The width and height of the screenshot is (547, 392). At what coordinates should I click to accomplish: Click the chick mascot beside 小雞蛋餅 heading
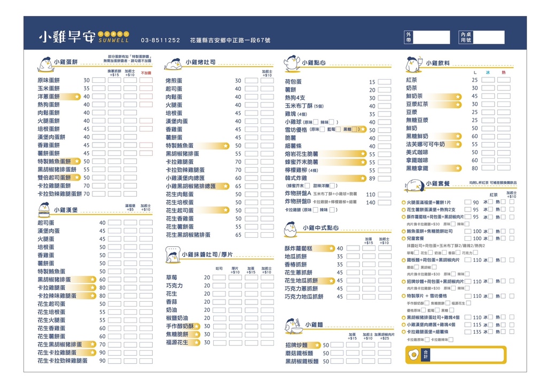coord(45,64)
